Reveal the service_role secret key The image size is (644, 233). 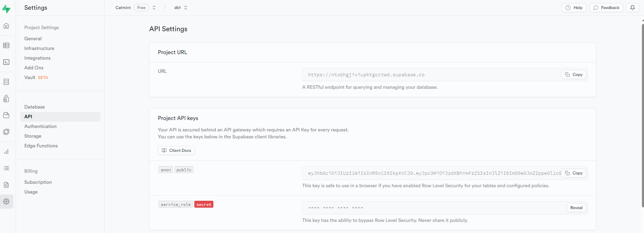576,208
